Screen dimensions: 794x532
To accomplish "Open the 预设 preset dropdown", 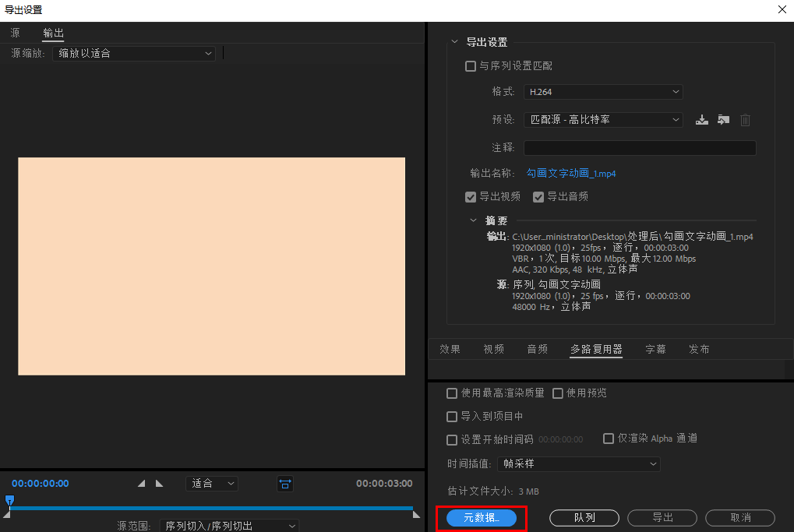I will click(x=603, y=120).
